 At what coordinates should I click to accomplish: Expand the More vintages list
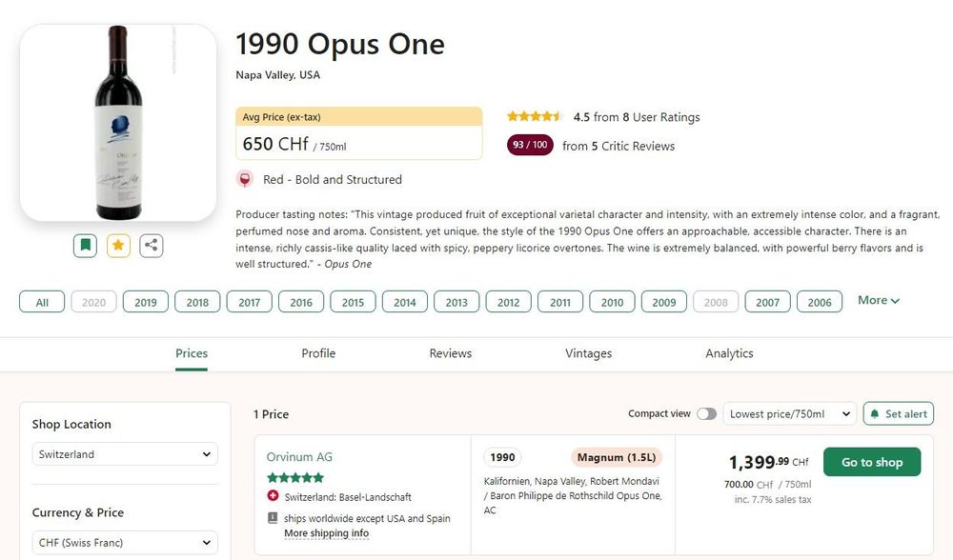click(876, 300)
